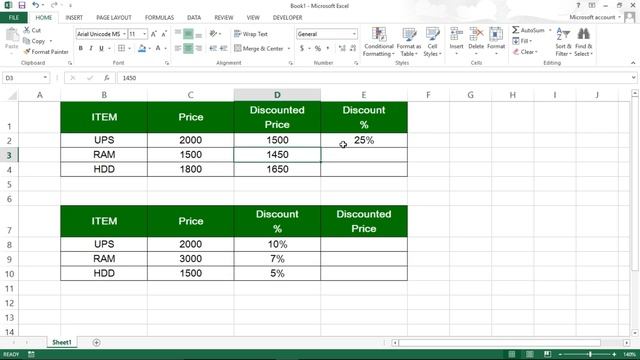The image size is (640, 360).
Task: Click Decrease Decimal icon
Action: point(353,48)
